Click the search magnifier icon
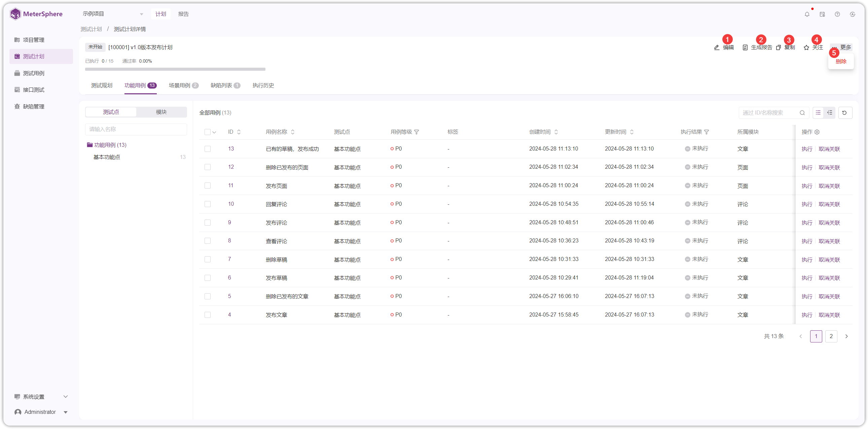Screen dimensions: 868x429 click(802, 113)
